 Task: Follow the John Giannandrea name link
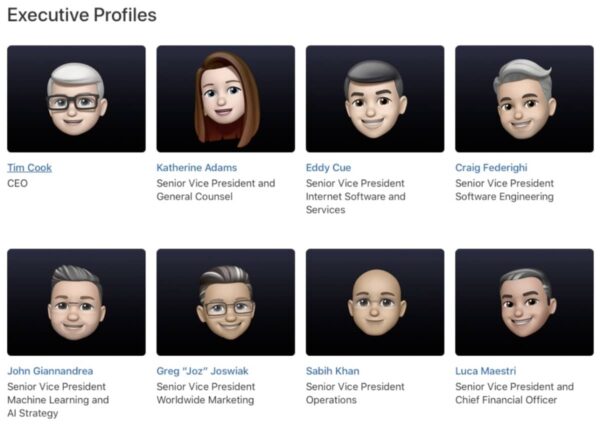[x=50, y=371]
